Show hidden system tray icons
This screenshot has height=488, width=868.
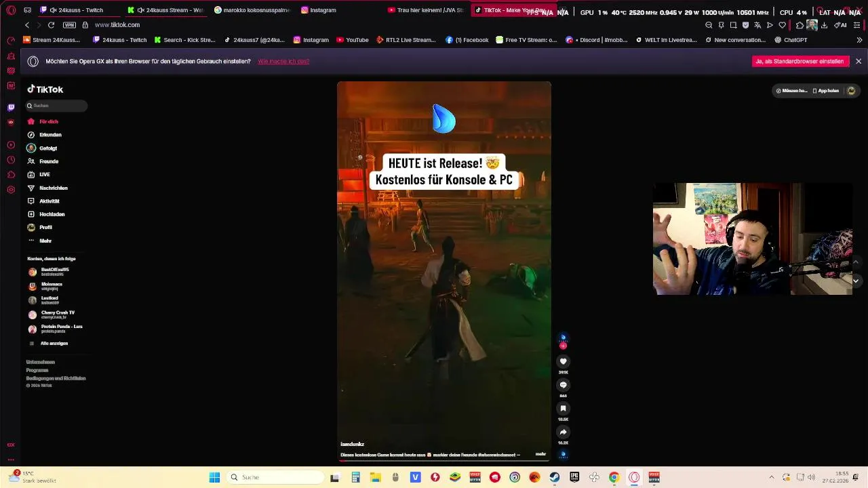click(x=772, y=477)
